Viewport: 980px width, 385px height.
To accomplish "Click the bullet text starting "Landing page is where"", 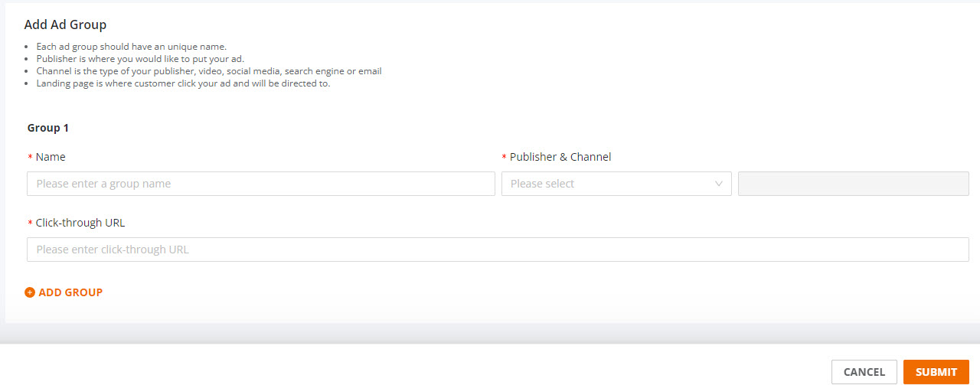I will 184,83.
